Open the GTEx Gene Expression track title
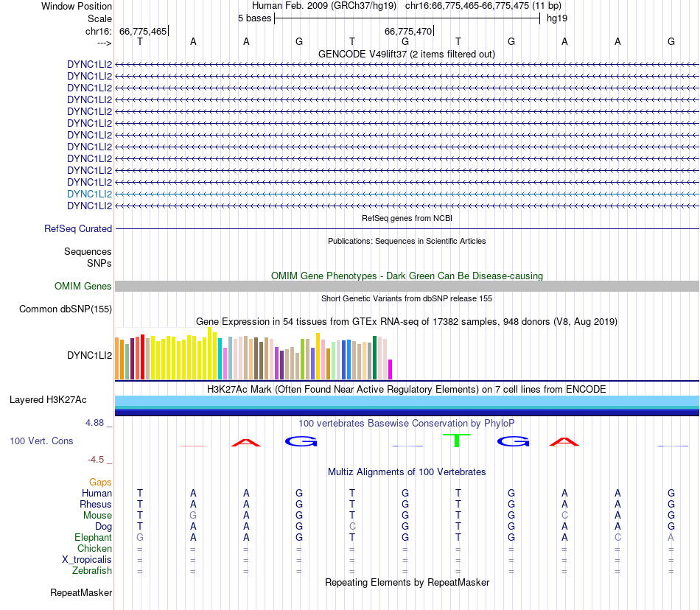Image resolution: width=700 pixels, height=610 pixels. [406, 321]
